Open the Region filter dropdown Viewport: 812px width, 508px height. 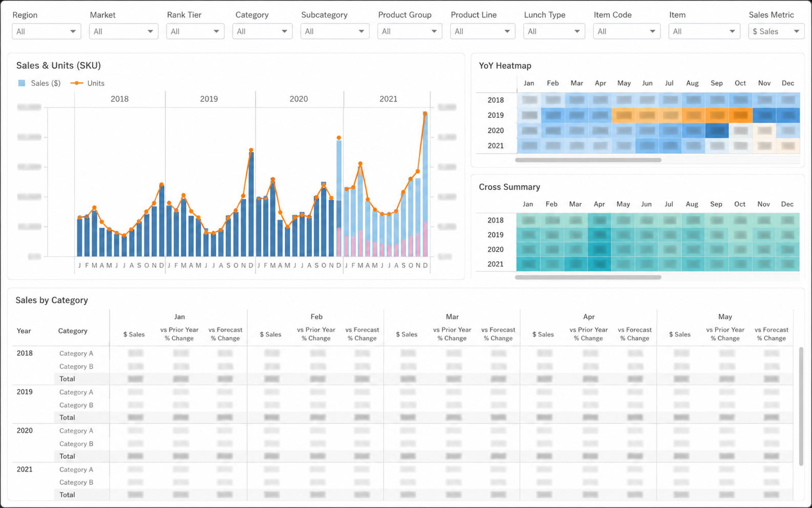point(47,31)
